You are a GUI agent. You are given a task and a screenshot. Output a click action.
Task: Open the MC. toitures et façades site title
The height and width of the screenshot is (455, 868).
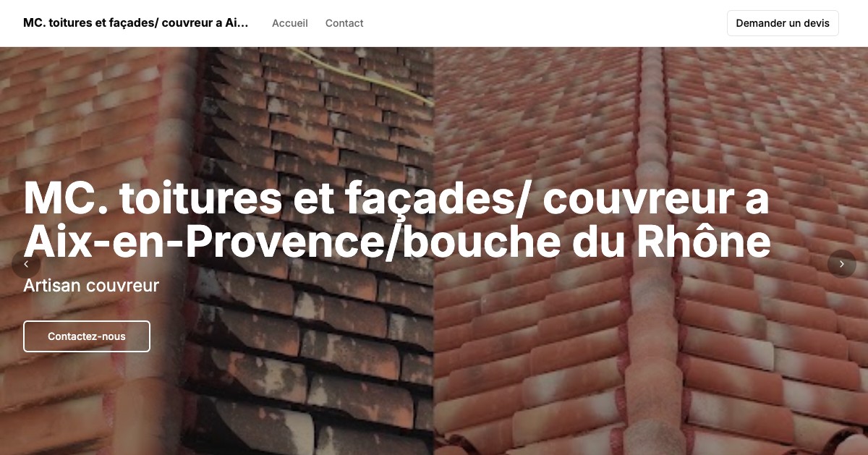click(136, 23)
